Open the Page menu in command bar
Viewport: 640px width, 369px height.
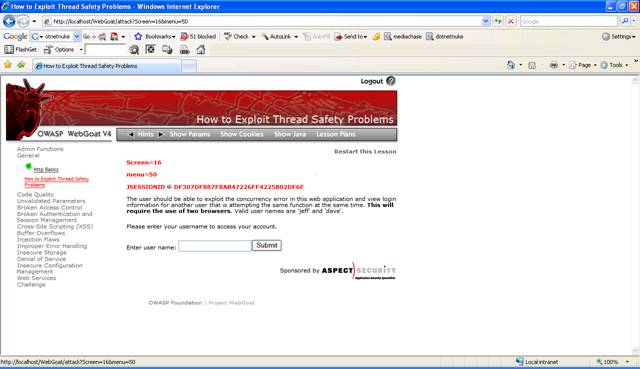(583, 65)
